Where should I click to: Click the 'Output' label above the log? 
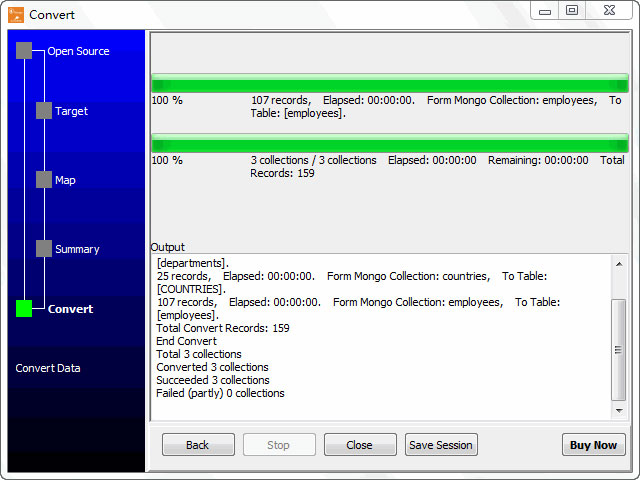pyautogui.click(x=168, y=247)
